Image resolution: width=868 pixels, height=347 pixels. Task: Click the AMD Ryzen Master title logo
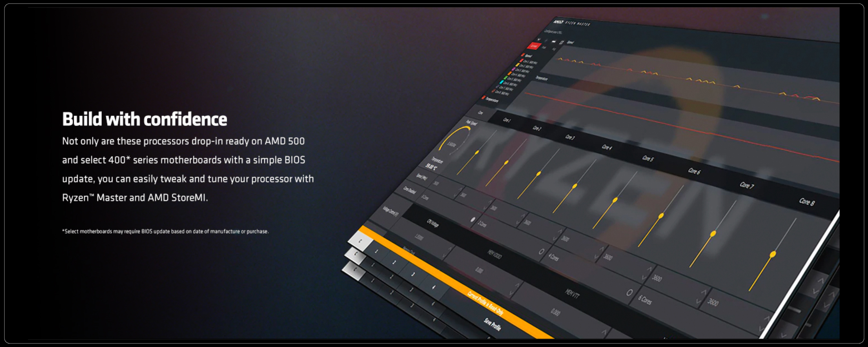(571, 23)
